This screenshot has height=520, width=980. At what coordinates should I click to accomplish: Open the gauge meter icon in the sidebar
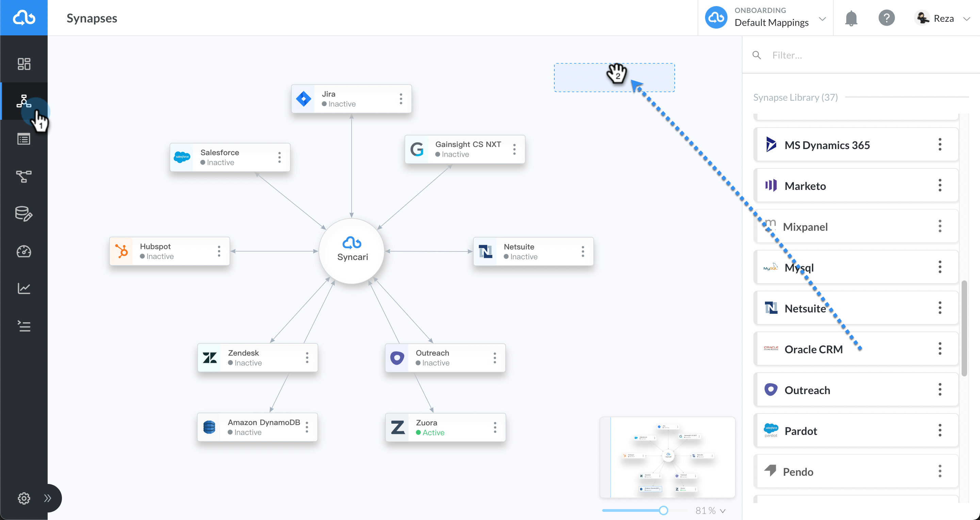(x=23, y=251)
